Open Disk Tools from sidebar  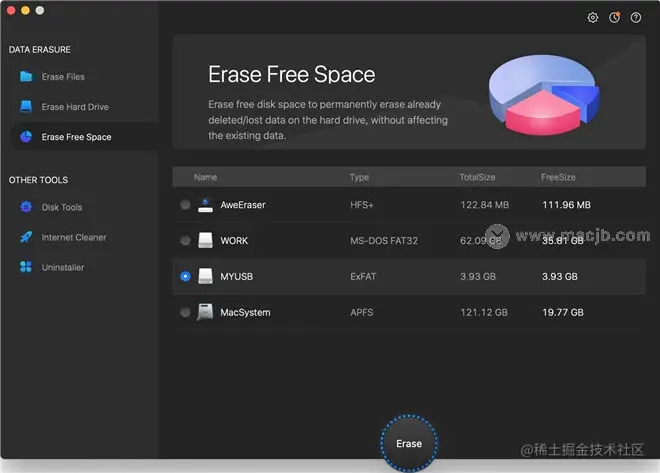pyautogui.click(x=84, y=207)
